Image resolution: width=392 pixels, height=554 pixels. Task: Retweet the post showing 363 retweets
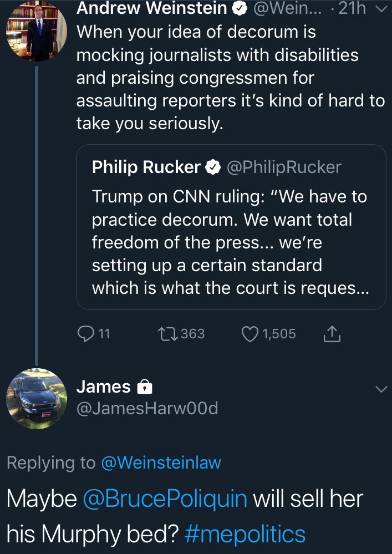click(x=169, y=334)
